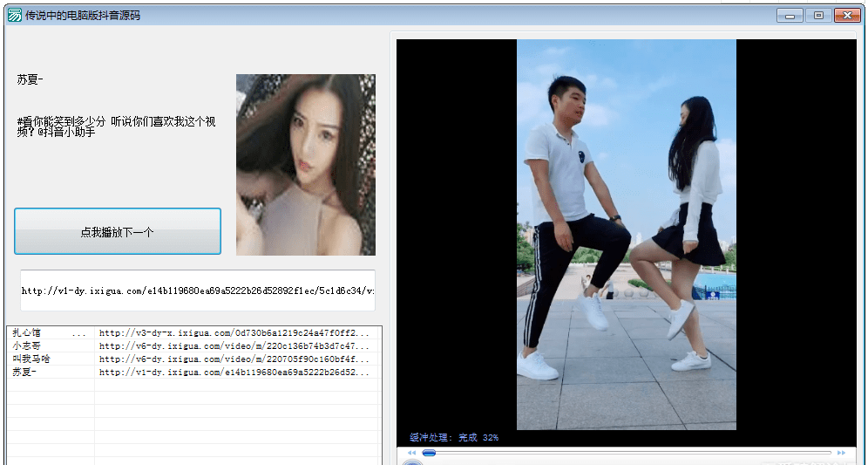Click the uploader's avatar photo
This screenshot has height=465, width=868.
coord(305,165)
